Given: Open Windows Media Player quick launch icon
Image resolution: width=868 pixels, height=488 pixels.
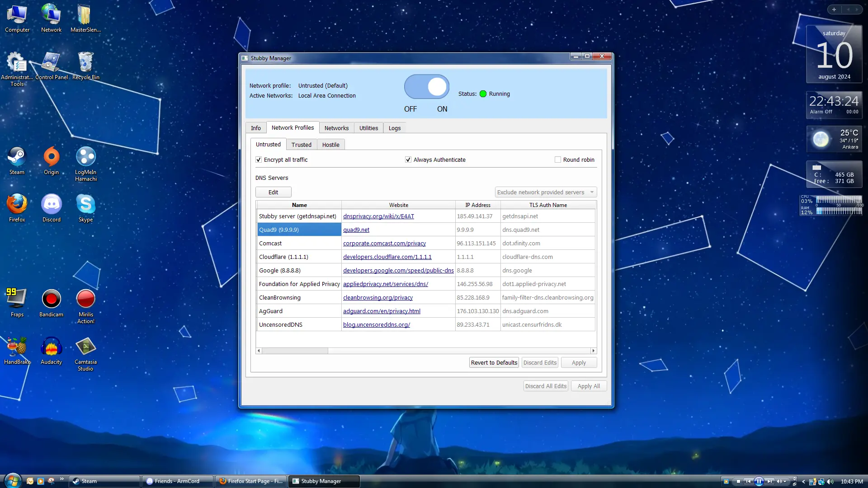Looking at the screenshot, I should (x=40, y=481).
